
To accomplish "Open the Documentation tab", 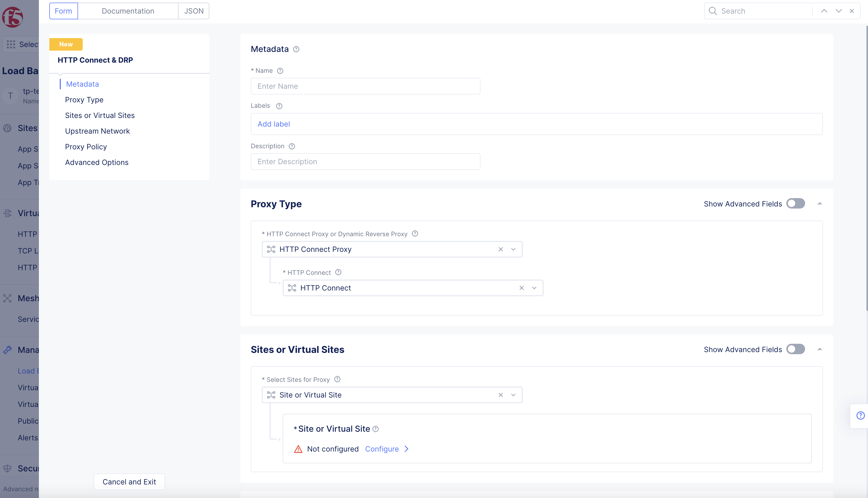I will (x=128, y=11).
